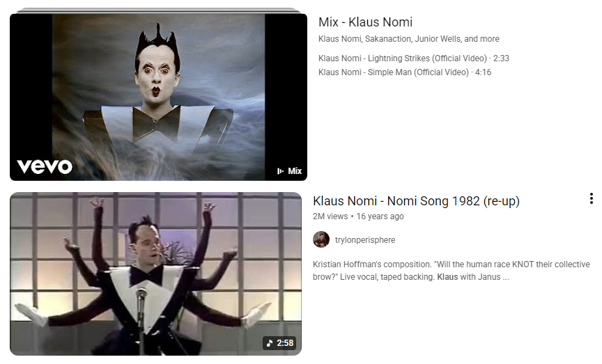This screenshot has height=364, width=602.
Task: Visit the trylonperisphere channel name link
Action: [x=364, y=240]
